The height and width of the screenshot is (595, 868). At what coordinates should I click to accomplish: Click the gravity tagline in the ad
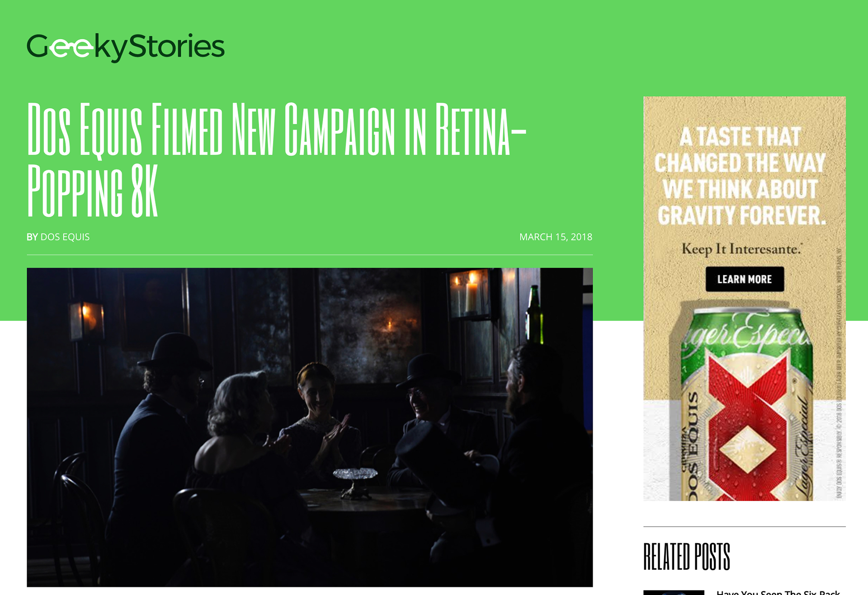tap(740, 176)
